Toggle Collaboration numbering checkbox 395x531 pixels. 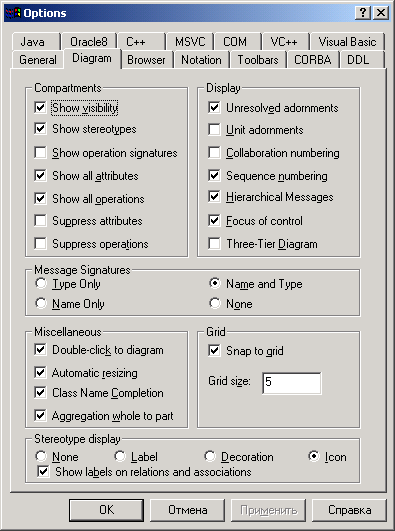coord(214,153)
